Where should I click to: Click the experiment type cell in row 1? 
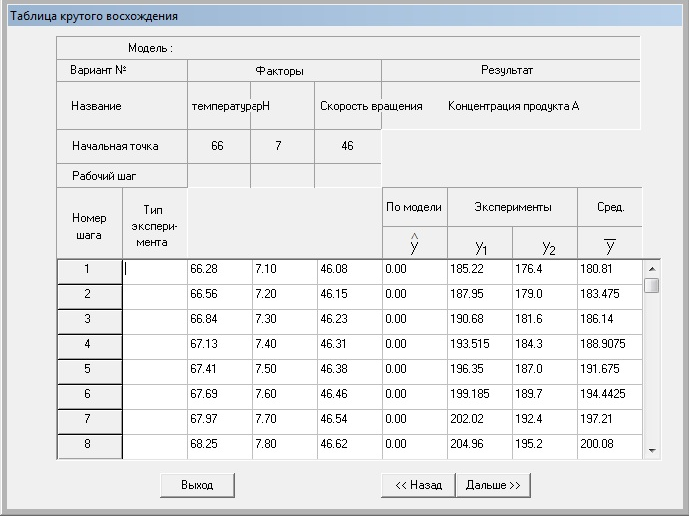(155, 272)
